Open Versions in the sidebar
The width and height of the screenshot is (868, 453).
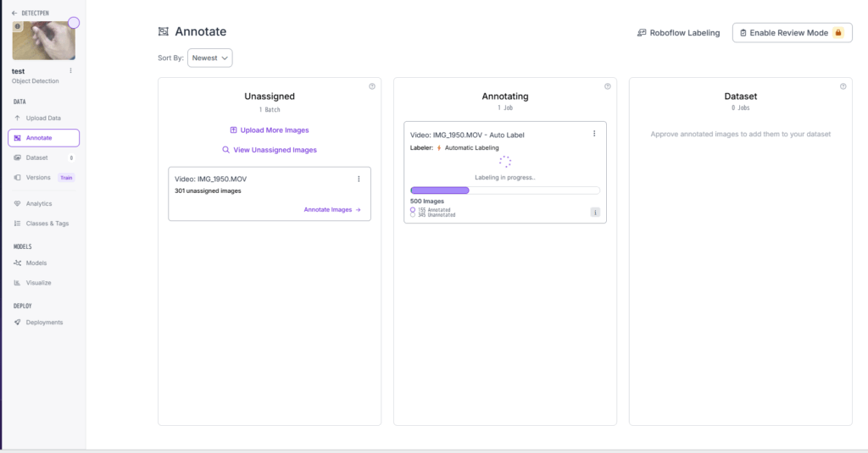(38, 178)
